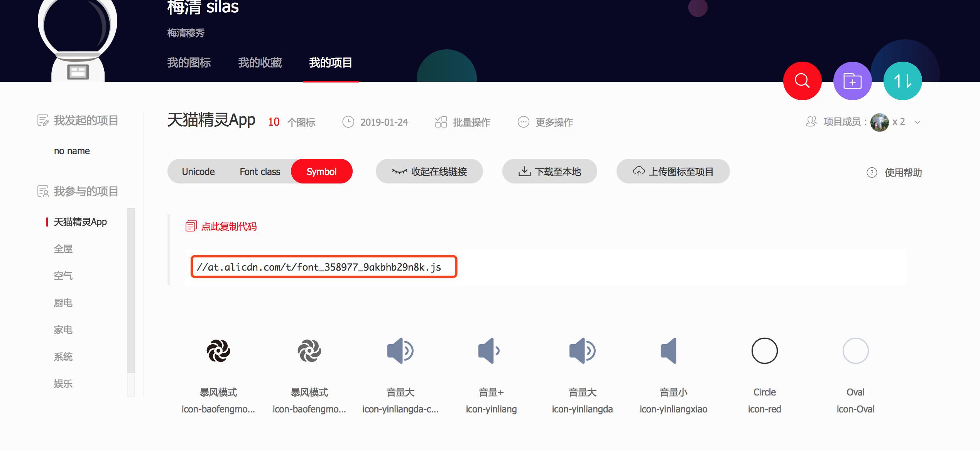Click the 下载至本地 download button

point(549,172)
